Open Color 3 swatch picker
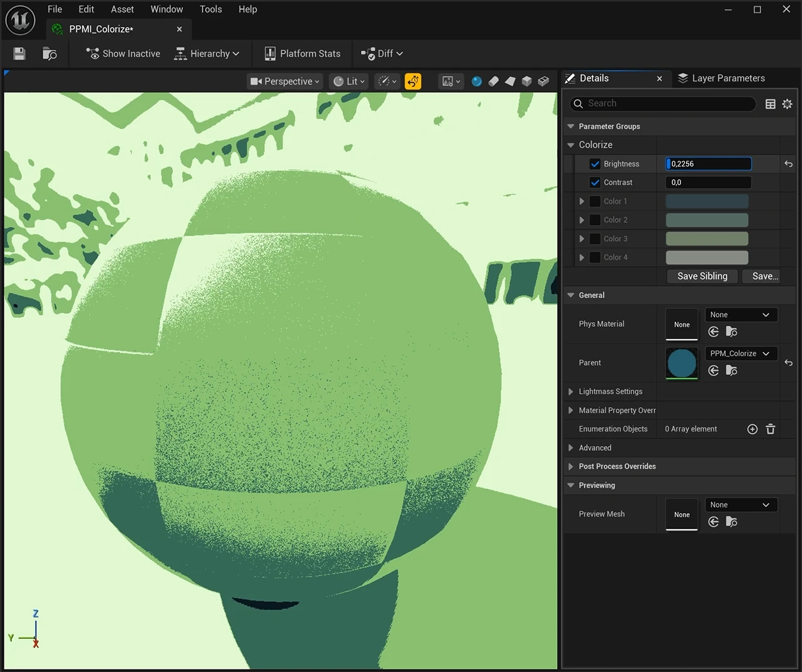802x672 pixels. 707,239
